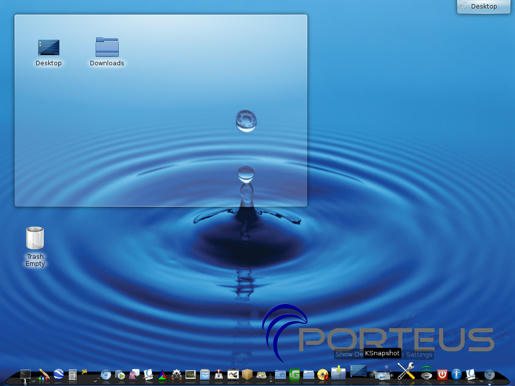Open the folder with green download arrow

pos(338,372)
